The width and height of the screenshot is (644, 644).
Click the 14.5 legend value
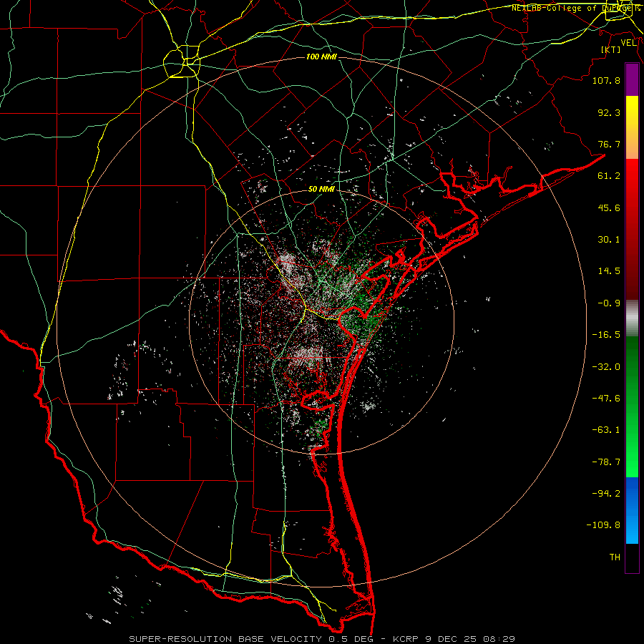pos(609,271)
